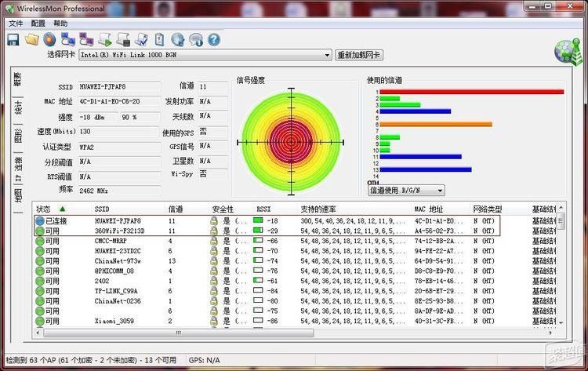Screen dimensions: 588x371
Task: Sort the list by the MAC 地址 column header
Action: click(429, 209)
